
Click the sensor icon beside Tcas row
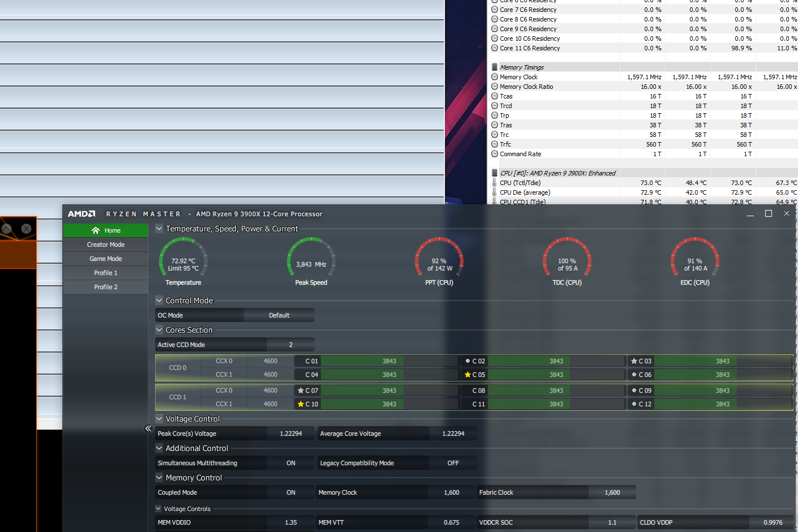point(495,96)
